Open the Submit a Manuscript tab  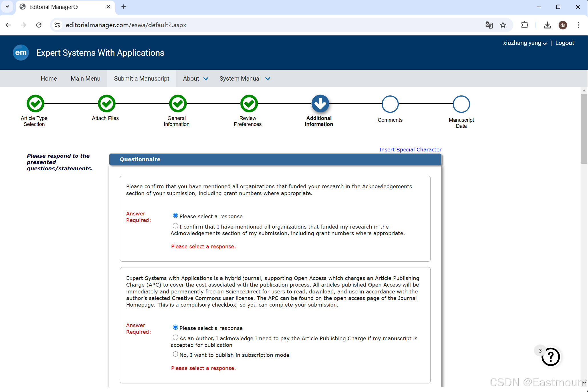tap(142, 79)
